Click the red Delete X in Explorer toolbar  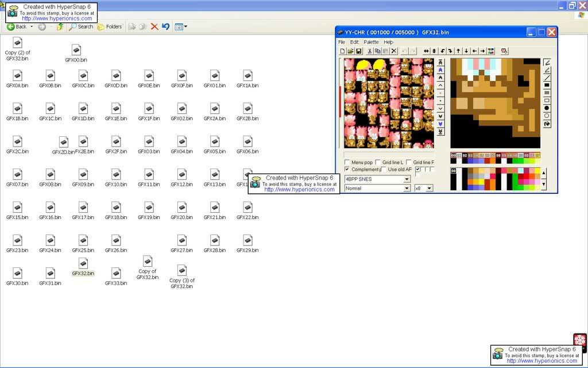[x=154, y=26]
